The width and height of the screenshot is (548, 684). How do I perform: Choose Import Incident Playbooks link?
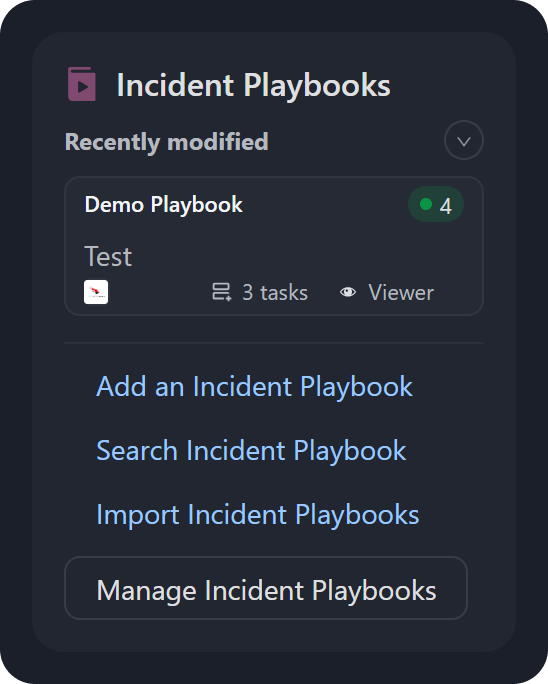(257, 514)
